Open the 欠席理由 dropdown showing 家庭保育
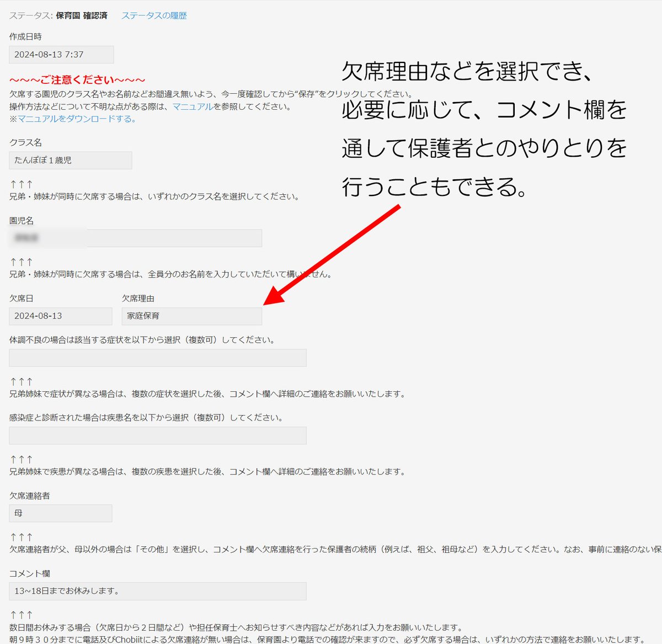 (x=191, y=316)
